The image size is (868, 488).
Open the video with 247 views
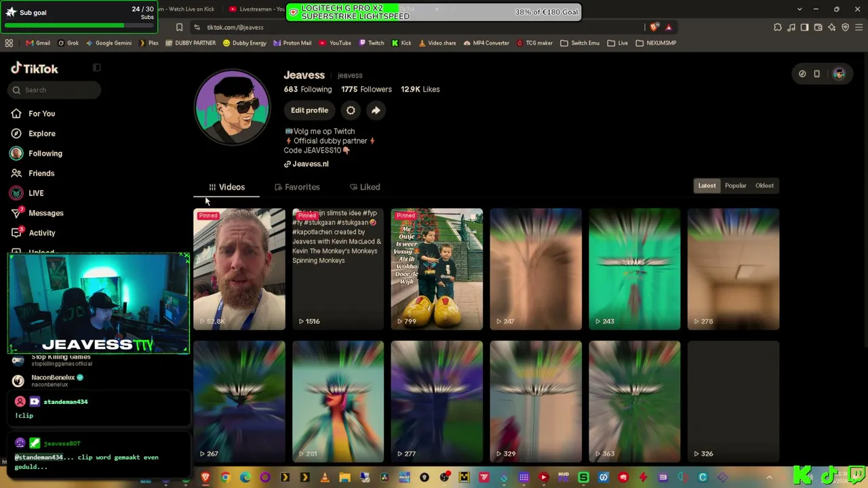[x=536, y=269]
